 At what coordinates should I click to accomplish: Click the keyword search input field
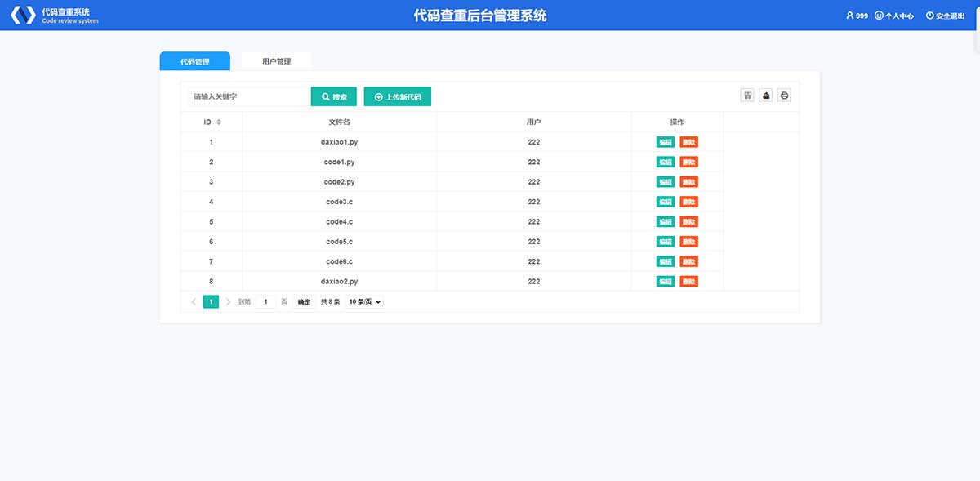[x=247, y=96]
